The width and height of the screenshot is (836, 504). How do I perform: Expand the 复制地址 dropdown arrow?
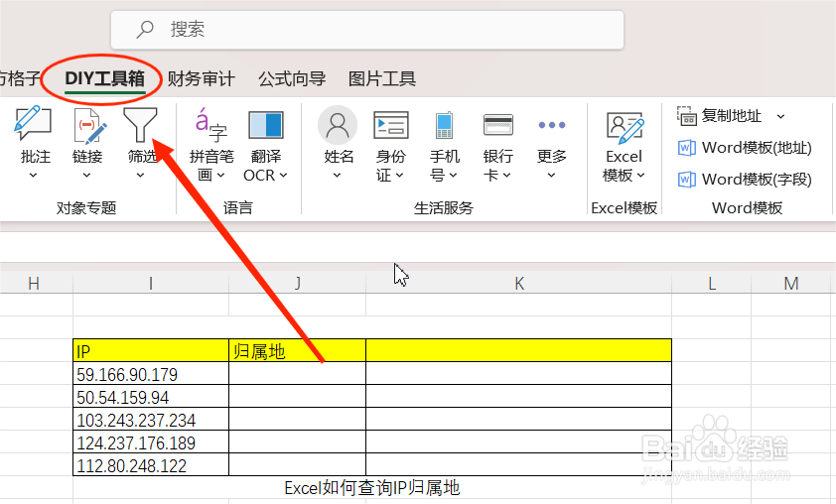[x=780, y=116]
